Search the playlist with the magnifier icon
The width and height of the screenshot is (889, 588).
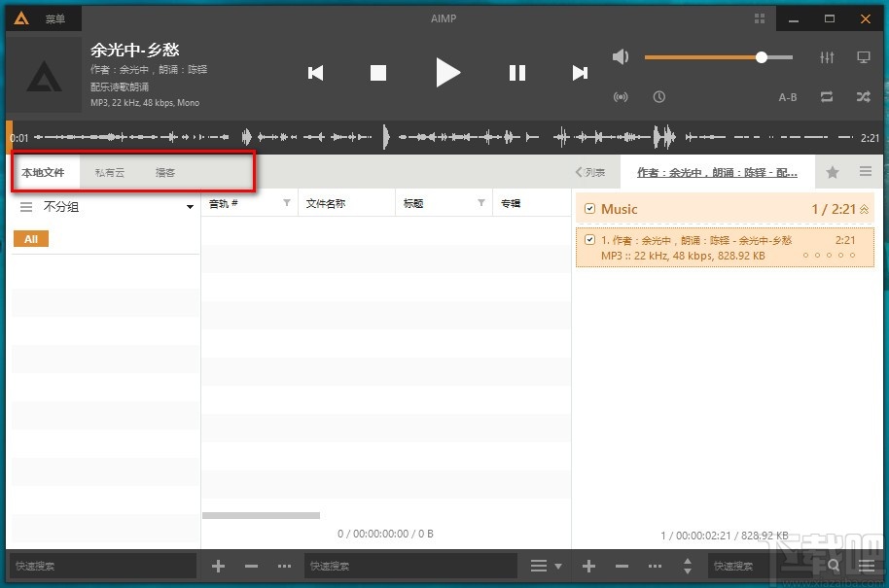click(x=834, y=565)
